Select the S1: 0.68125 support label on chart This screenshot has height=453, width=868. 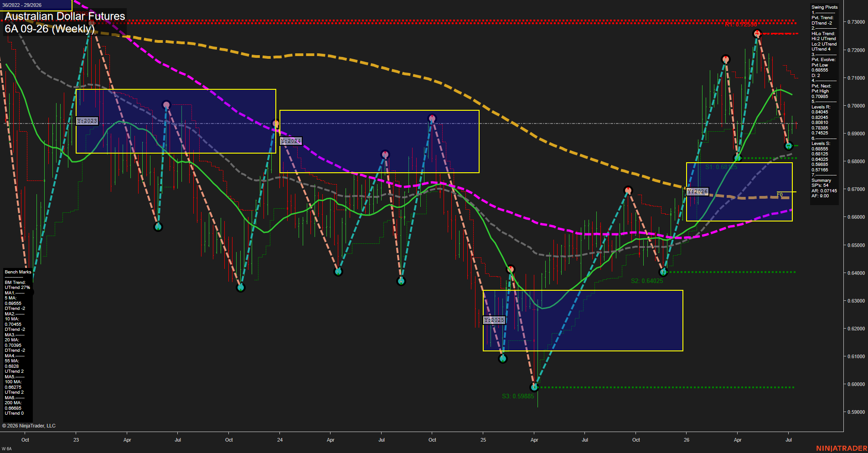721,167
